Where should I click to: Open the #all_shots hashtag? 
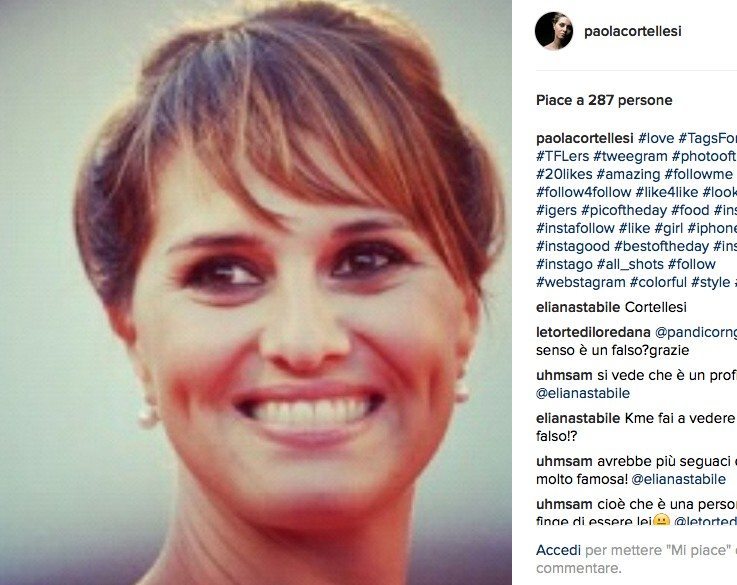[x=630, y=264]
